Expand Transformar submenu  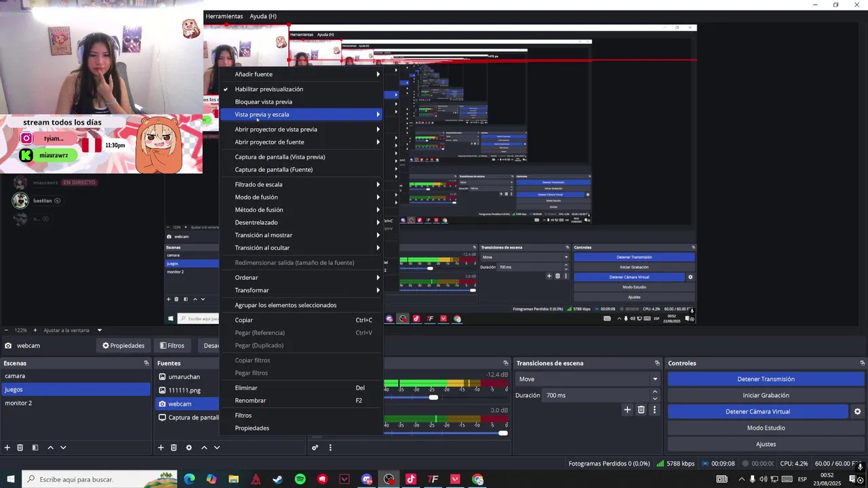(x=301, y=290)
